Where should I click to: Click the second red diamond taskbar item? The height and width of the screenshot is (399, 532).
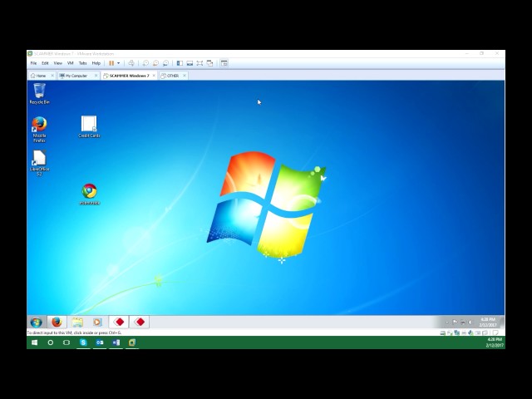139,322
